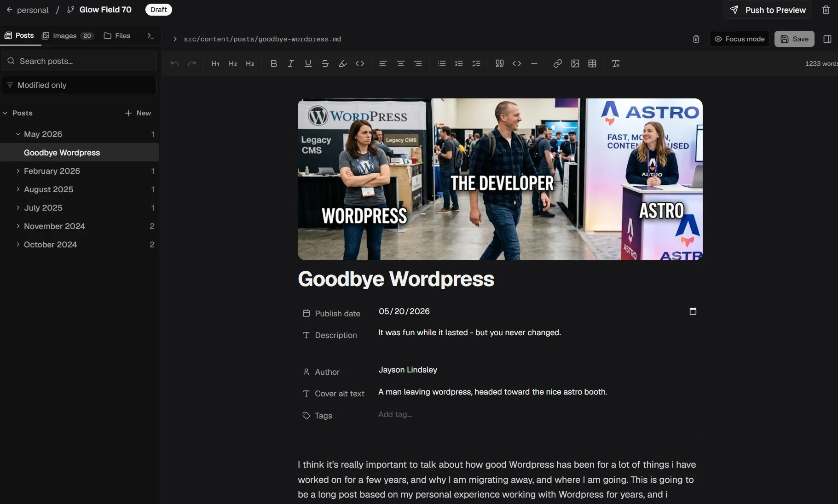
Task: Insert a blockquote
Action: pos(499,63)
